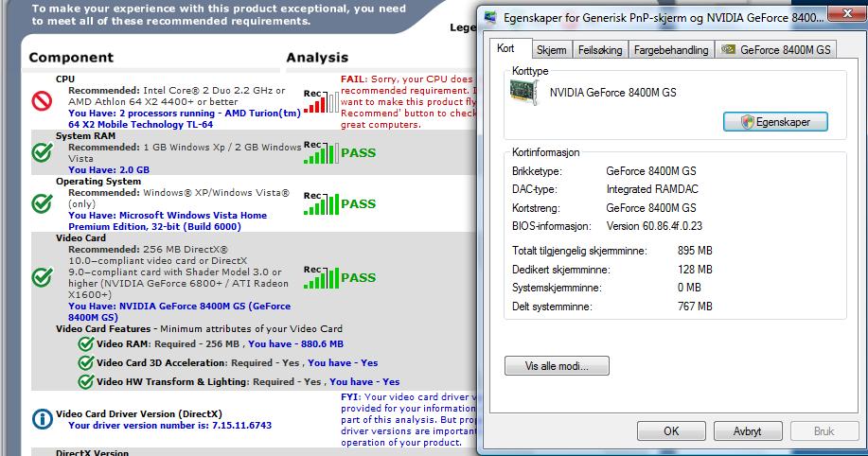Image resolution: width=868 pixels, height=456 pixels.
Task: Click the Kortstreng value GeForce 8400M GS
Action: 651,208
